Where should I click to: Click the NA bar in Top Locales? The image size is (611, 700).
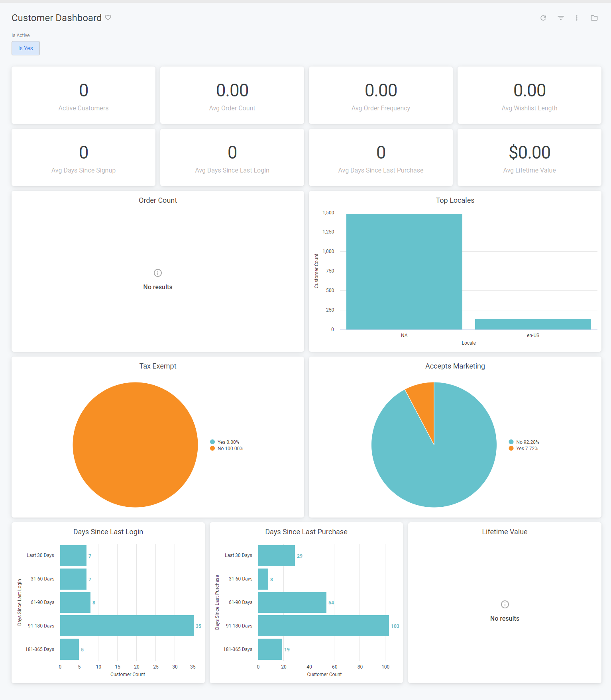coord(404,272)
